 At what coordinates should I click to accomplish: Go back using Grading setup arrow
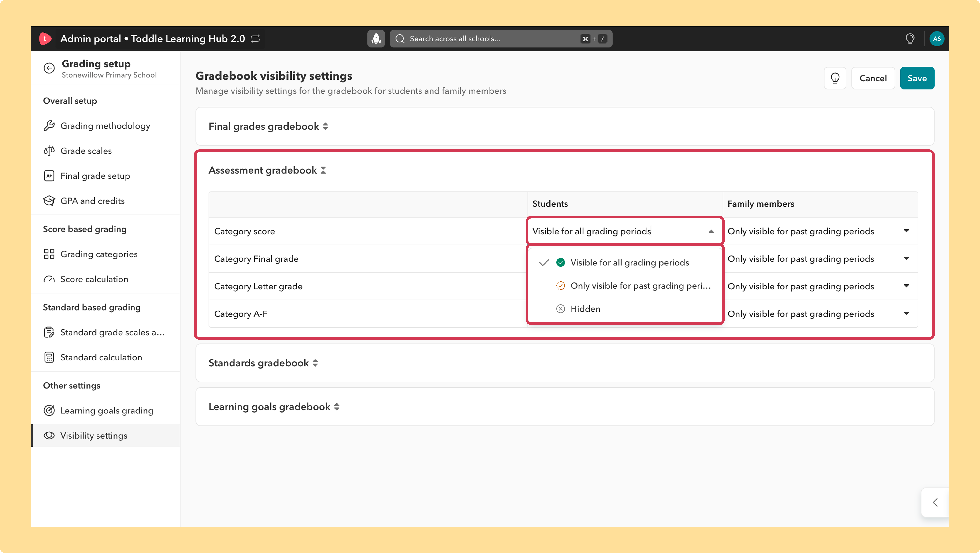[49, 68]
